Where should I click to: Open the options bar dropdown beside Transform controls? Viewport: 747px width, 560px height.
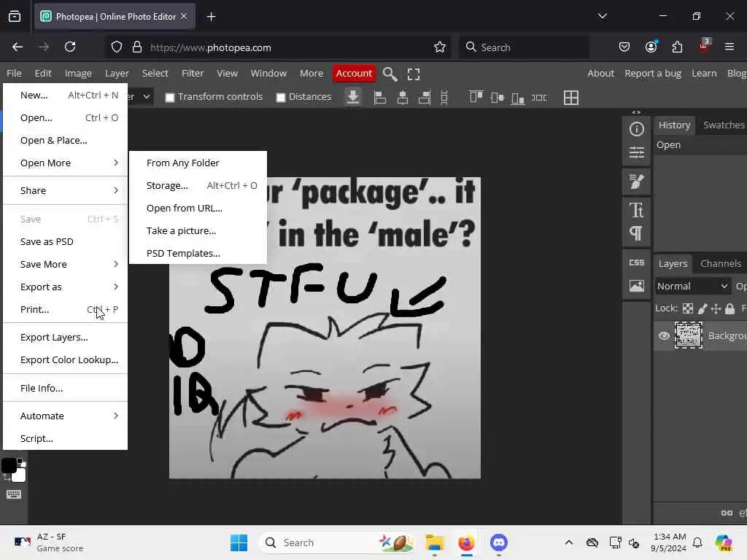click(146, 97)
